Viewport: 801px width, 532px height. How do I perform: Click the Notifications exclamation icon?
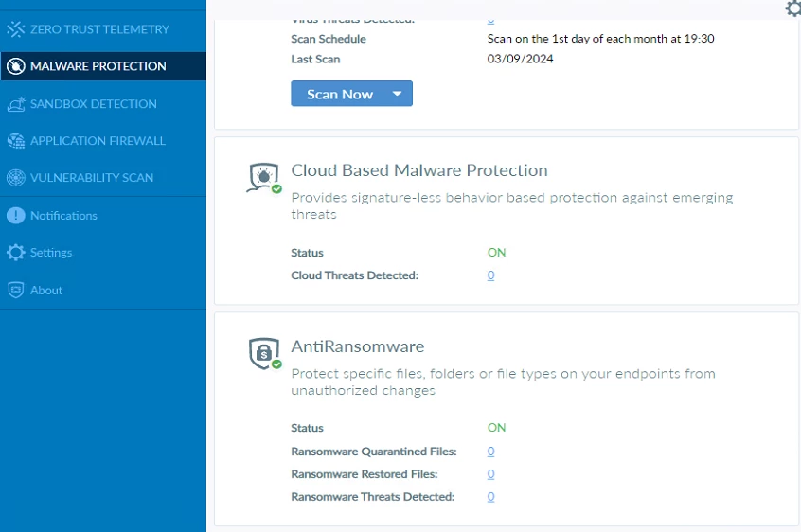(16, 216)
